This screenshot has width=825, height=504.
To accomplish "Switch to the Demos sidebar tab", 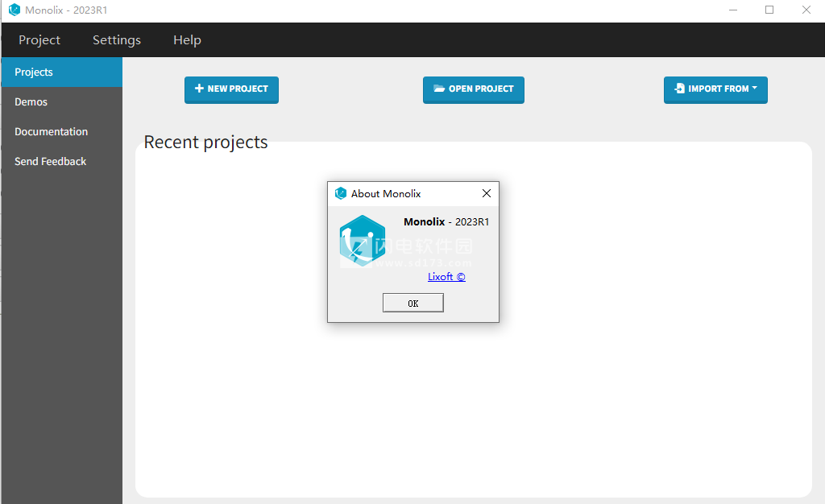I will tap(61, 102).
